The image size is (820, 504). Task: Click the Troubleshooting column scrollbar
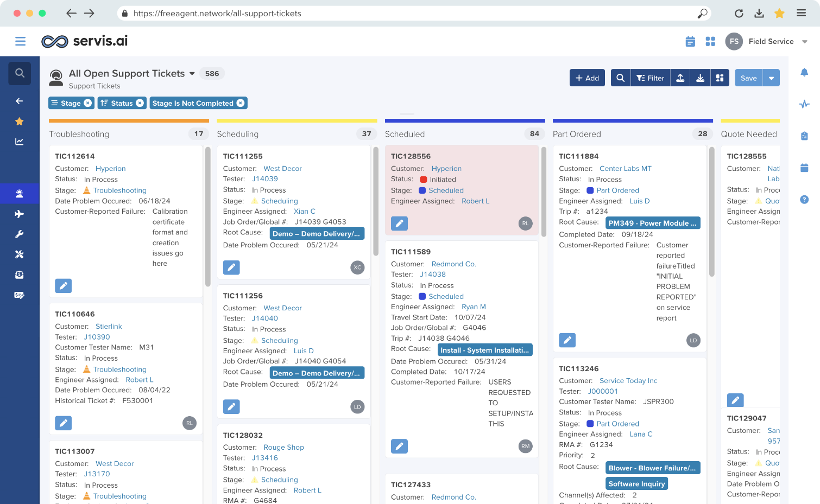pyautogui.click(x=208, y=216)
